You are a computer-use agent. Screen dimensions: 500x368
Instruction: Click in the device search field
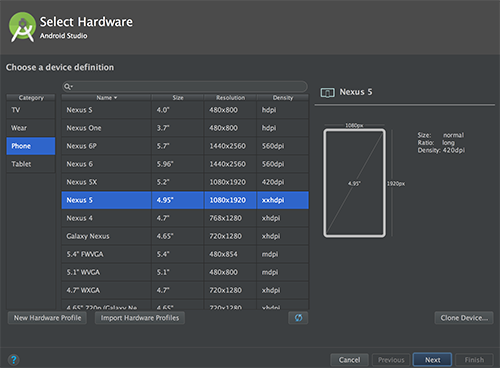click(185, 87)
